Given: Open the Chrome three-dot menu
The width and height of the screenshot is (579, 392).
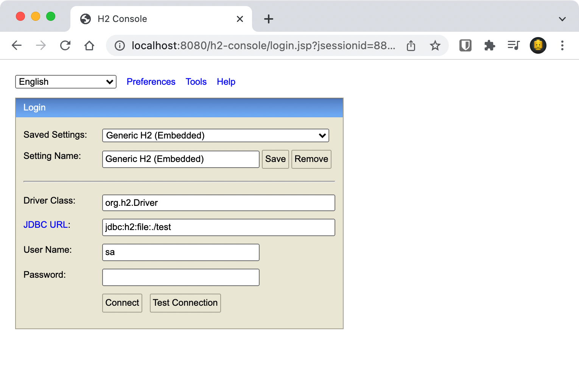Looking at the screenshot, I should 562,46.
